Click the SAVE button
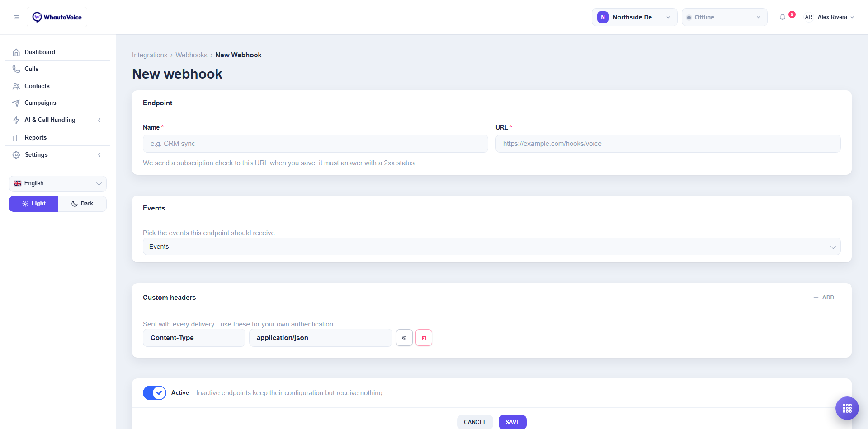This screenshot has height=429, width=868. pyautogui.click(x=512, y=422)
